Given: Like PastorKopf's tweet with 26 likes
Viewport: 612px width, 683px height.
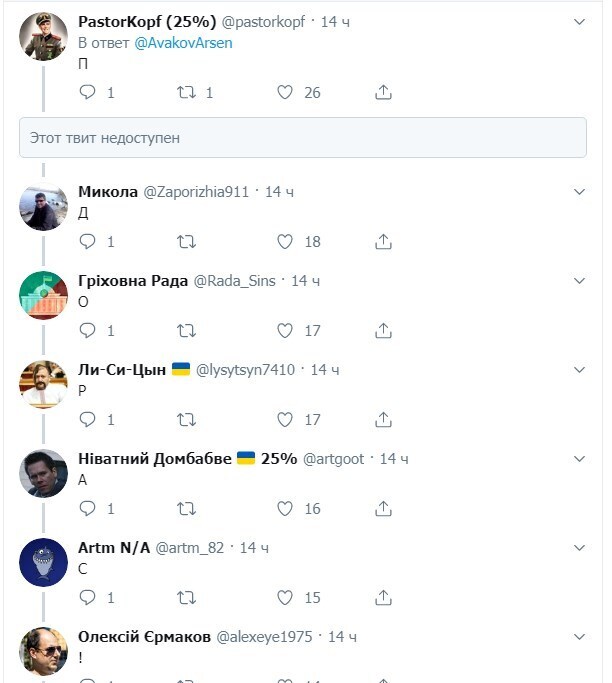Looking at the screenshot, I should coord(285,93).
